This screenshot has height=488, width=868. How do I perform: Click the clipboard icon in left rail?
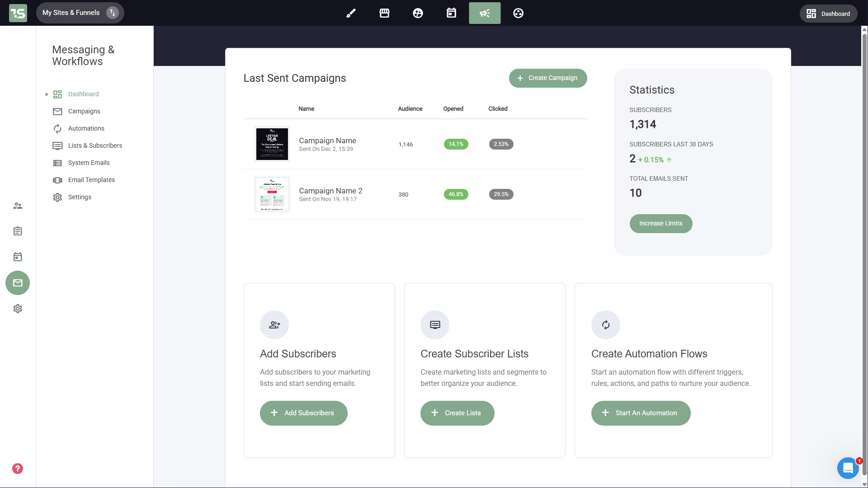pyautogui.click(x=18, y=231)
